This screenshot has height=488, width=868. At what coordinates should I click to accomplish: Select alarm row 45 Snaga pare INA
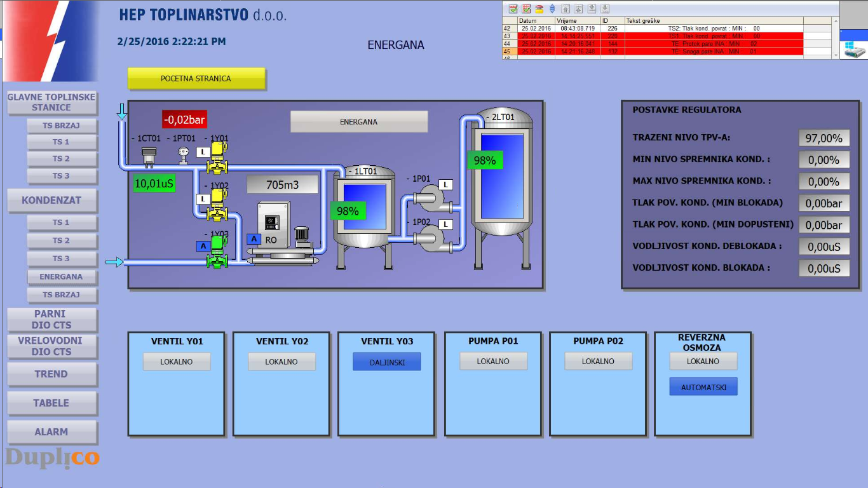coord(667,51)
